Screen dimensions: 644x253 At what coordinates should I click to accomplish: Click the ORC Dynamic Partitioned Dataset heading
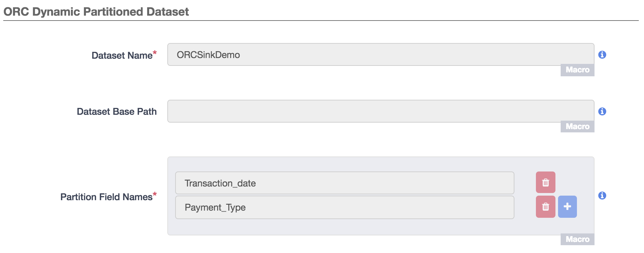point(96,12)
